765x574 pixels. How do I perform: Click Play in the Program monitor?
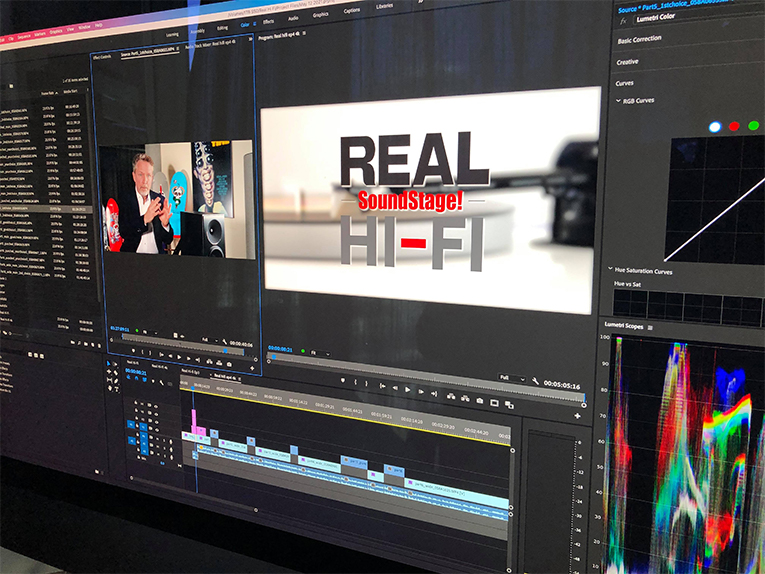[x=407, y=390]
